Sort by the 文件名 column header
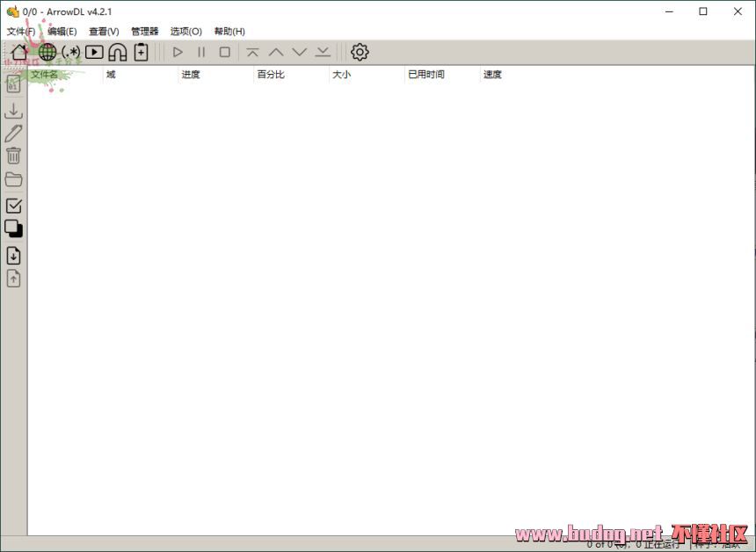Viewport: 756px width, 552px height. click(x=65, y=74)
